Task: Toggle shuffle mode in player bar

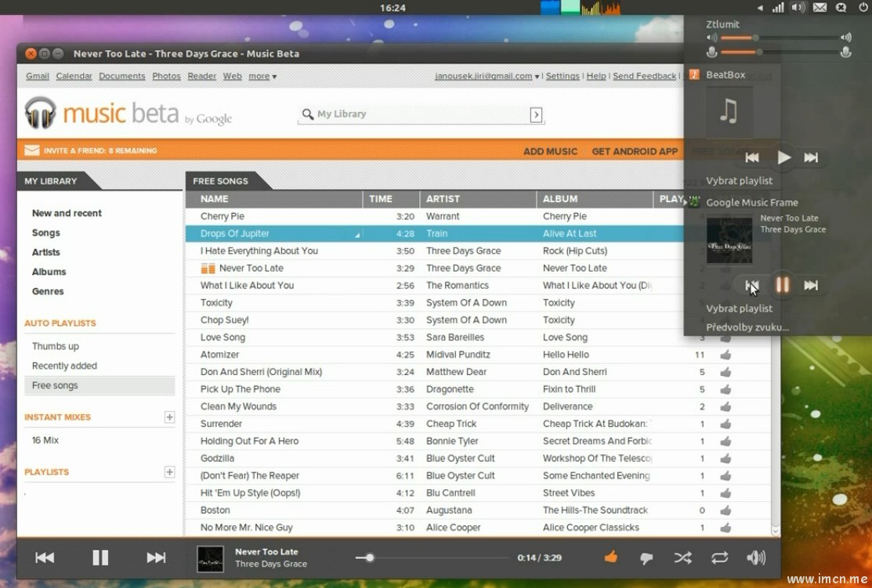Action: pyautogui.click(x=683, y=557)
